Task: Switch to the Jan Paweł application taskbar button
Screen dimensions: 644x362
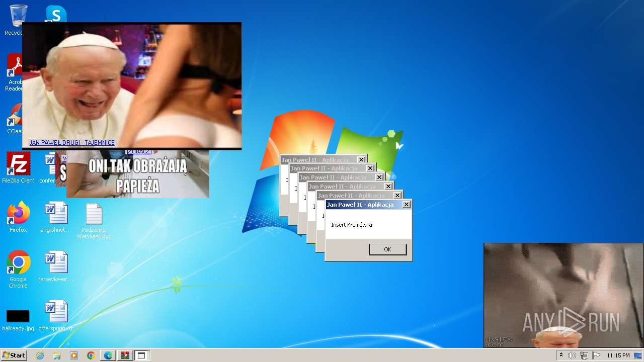Action: 141,355
